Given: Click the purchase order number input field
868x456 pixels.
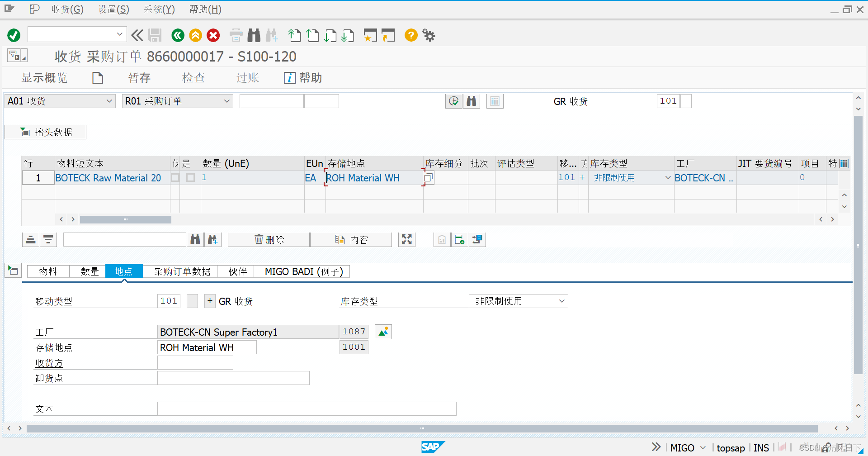Looking at the screenshot, I should coord(271,101).
